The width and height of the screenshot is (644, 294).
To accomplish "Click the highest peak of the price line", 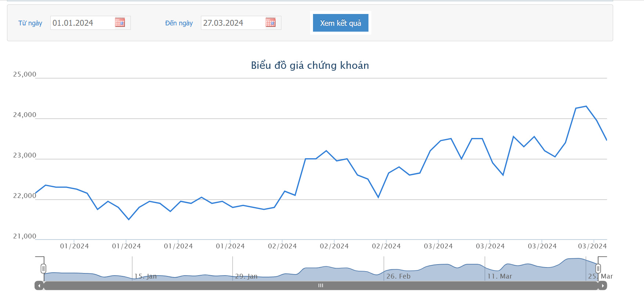I will coord(586,106).
